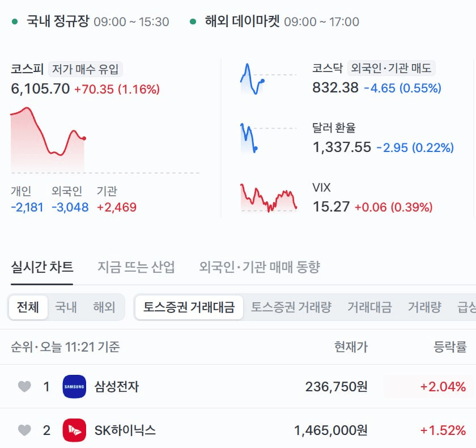Open the 코스피 red area chart
476x448 pixels.
click(x=49, y=140)
